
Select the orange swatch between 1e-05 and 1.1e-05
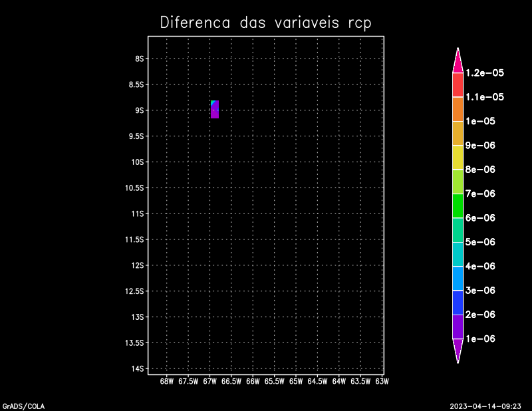[458, 109]
